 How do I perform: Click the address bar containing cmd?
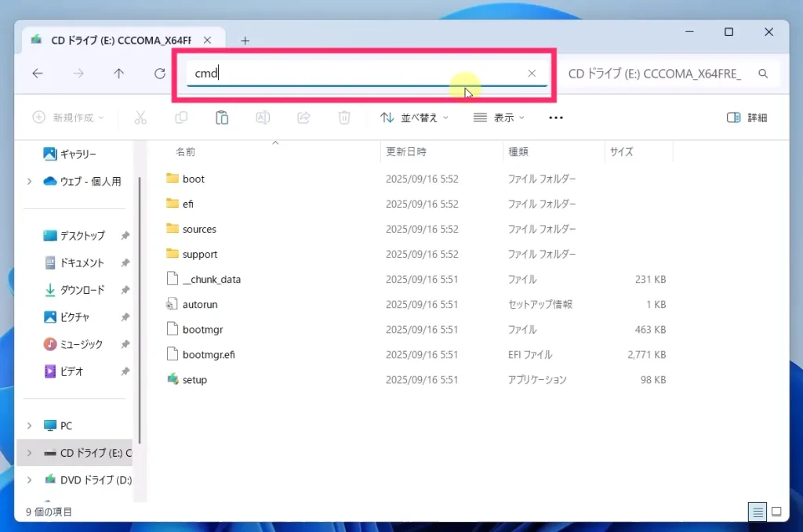[353, 74]
